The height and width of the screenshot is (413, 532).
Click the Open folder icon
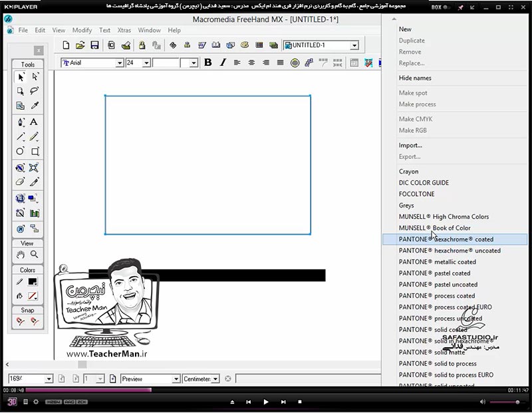pyautogui.click(x=80, y=45)
